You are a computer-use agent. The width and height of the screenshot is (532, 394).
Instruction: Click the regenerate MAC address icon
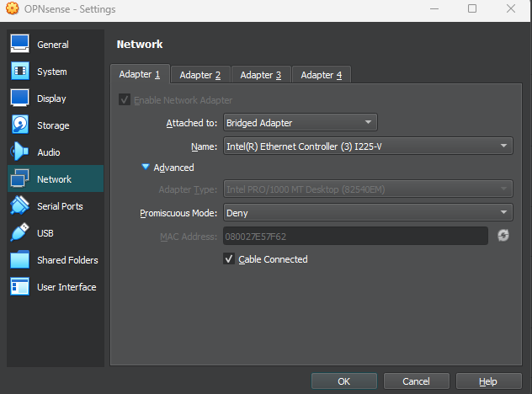coord(503,236)
